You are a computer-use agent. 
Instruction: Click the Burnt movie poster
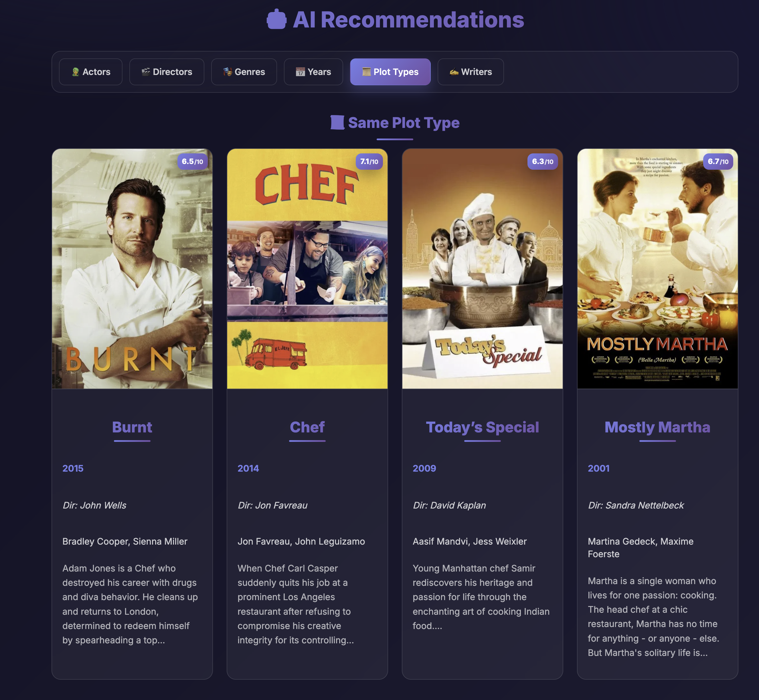tap(132, 269)
